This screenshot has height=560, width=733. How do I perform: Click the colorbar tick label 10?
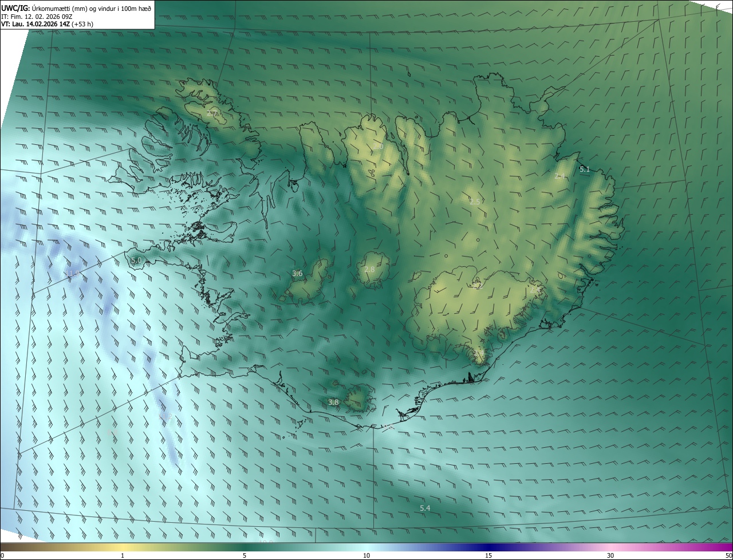pos(366,556)
